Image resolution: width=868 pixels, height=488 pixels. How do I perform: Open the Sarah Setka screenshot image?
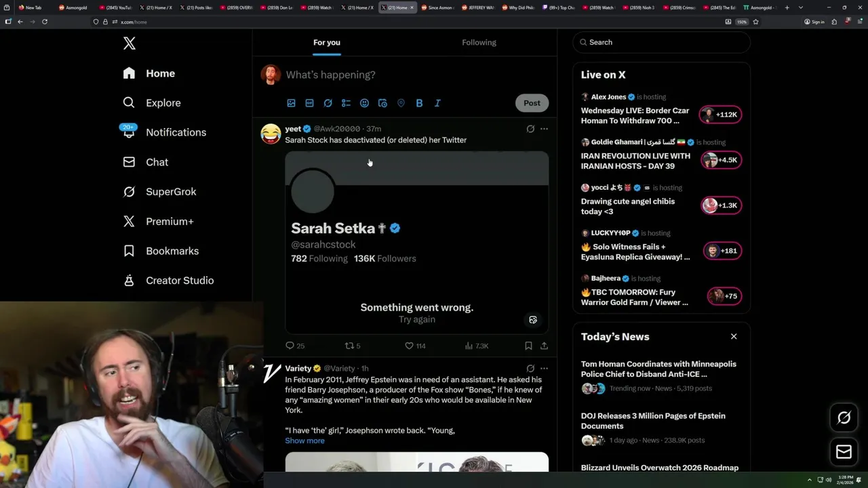(416, 243)
